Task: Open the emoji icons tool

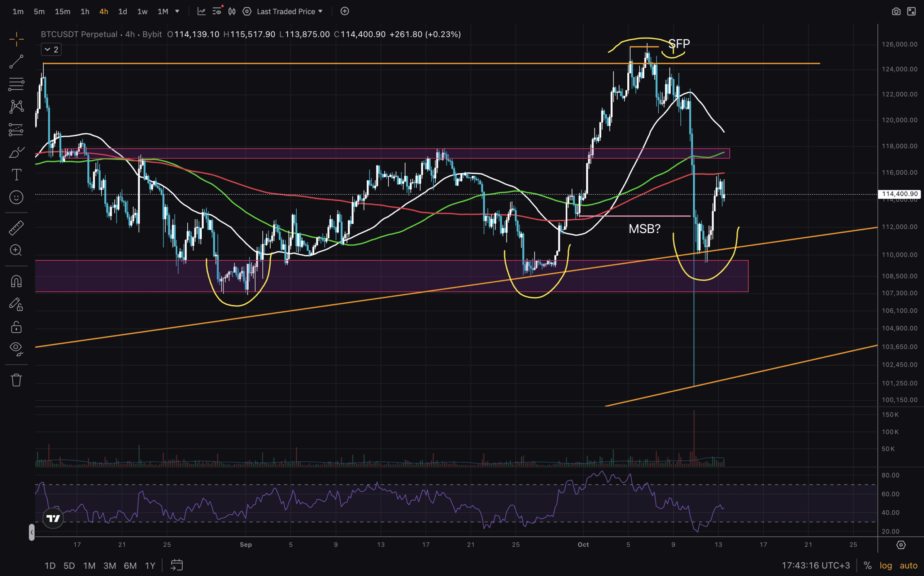Action: [16, 197]
